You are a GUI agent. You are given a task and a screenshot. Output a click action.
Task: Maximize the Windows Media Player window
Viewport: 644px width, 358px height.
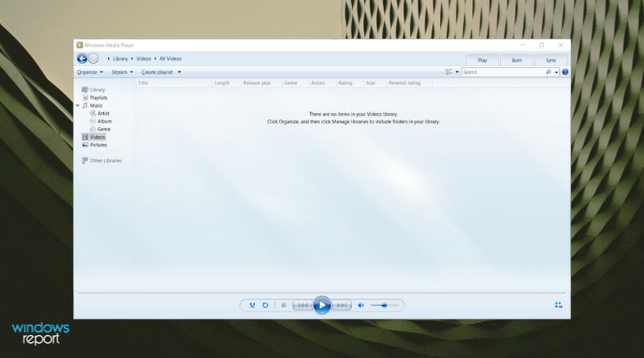click(542, 45)
